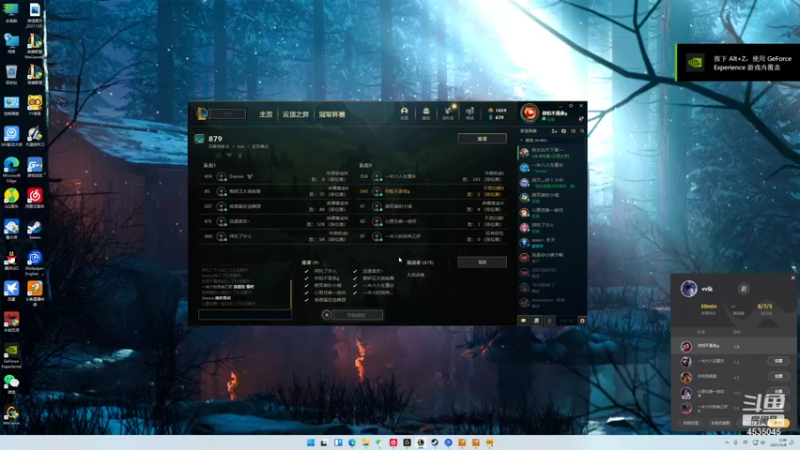Click the add friend icon in friends panel

point(554,131)
